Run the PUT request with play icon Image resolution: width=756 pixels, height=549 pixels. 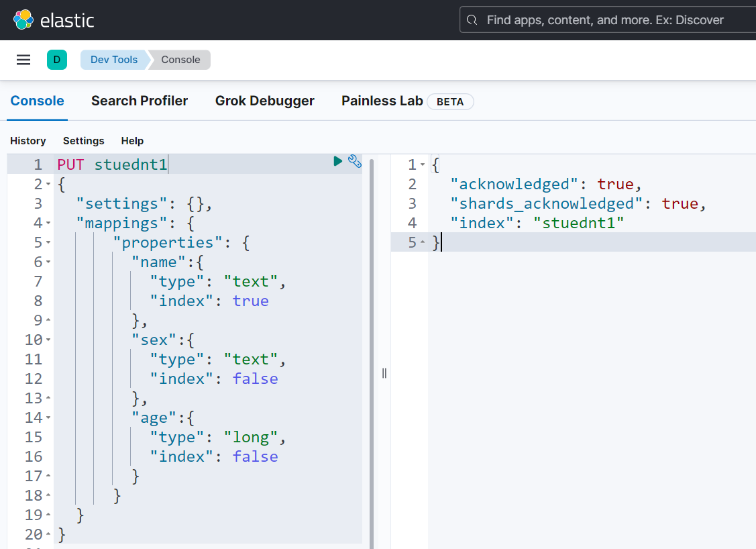point(338,161)
